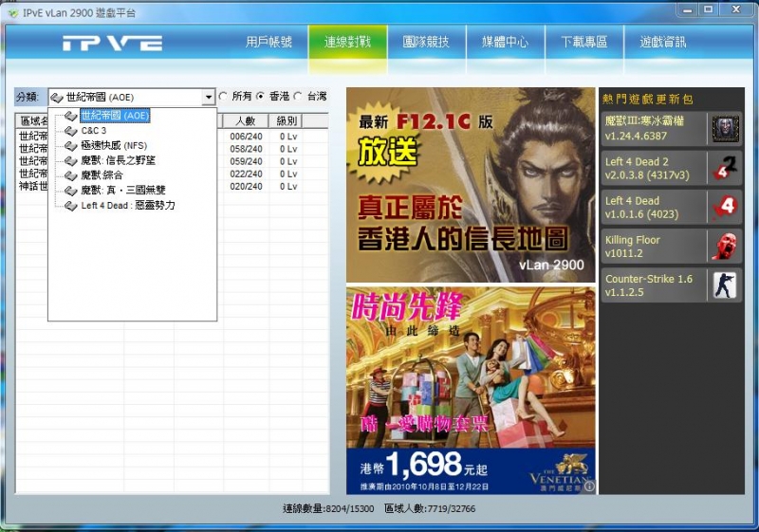Select the 香港 radio button
The image size is (759, 532).
(x=260, y=96)
